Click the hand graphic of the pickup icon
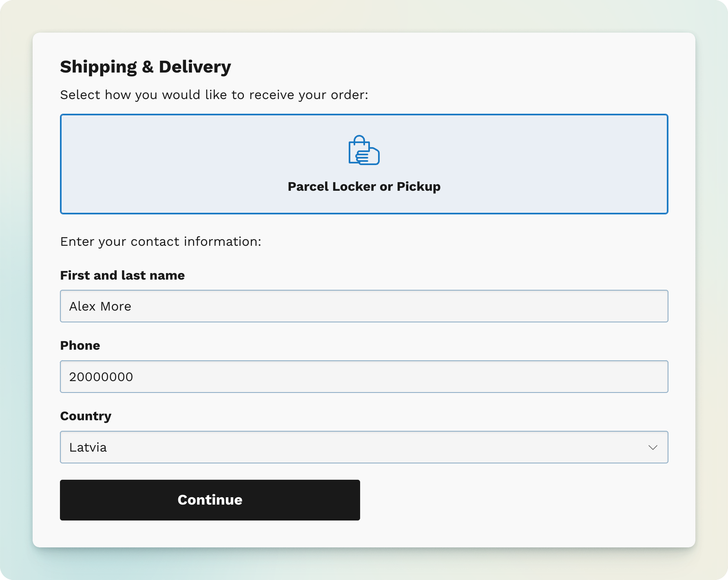728x580 pixels. pos(367,156)
